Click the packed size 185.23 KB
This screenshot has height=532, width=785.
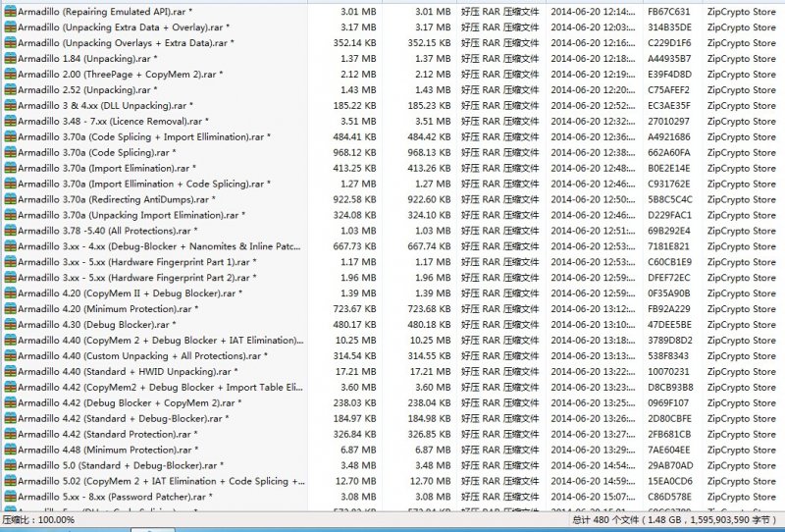pos(429,105)
